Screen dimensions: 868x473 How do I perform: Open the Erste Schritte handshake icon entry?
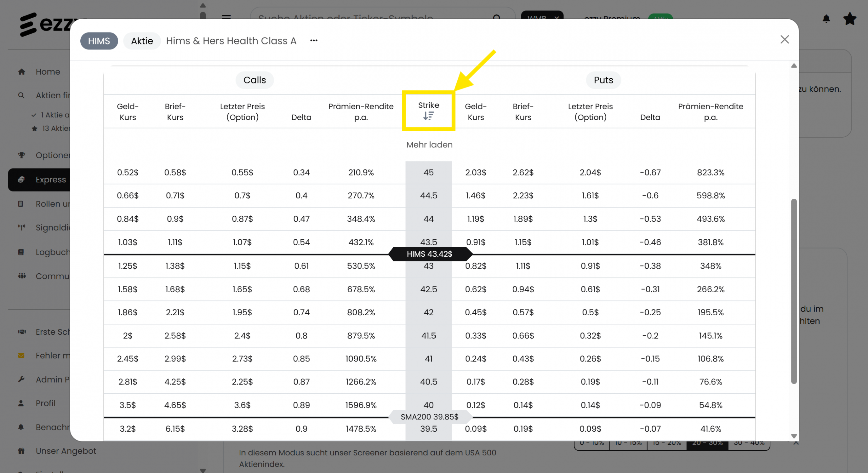tap(22, 332)
